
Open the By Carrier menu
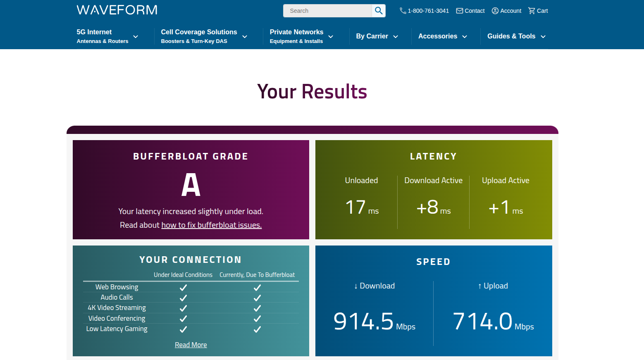(x=377, y=36)
